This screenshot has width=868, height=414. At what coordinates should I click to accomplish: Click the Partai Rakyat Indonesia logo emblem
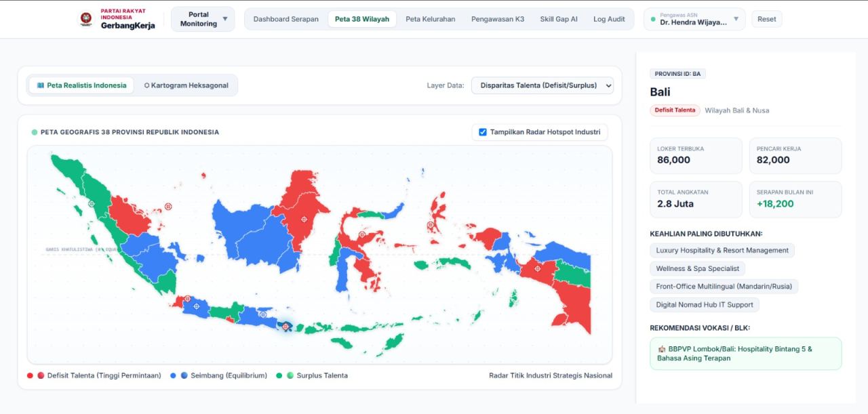coord(86,19)
